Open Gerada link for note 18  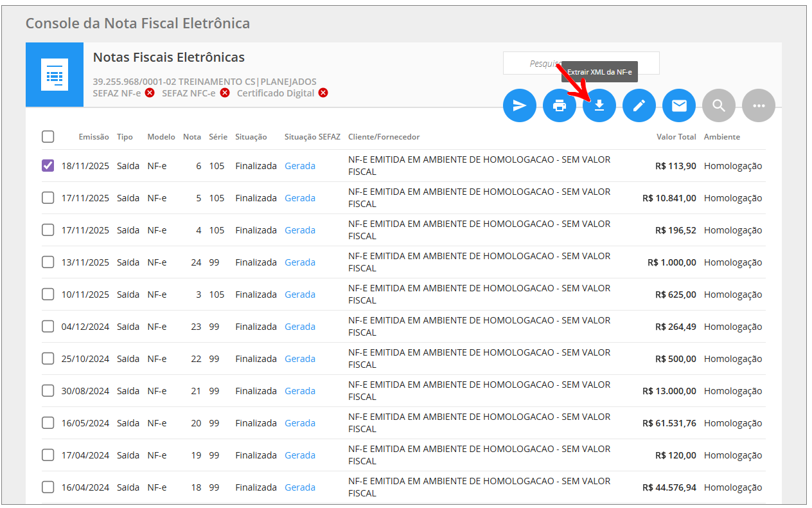(300, 487)
